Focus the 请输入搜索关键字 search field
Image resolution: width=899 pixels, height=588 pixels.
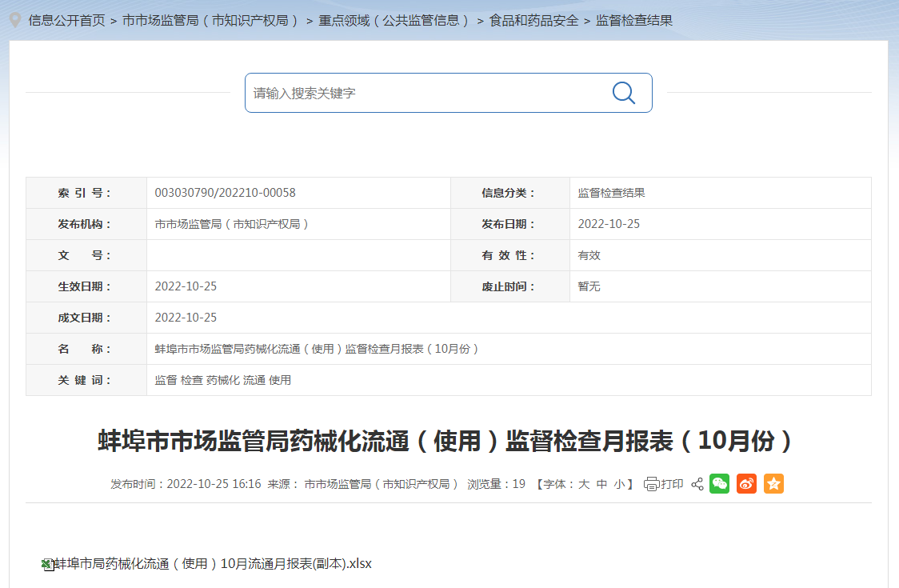tap(449, 93)
